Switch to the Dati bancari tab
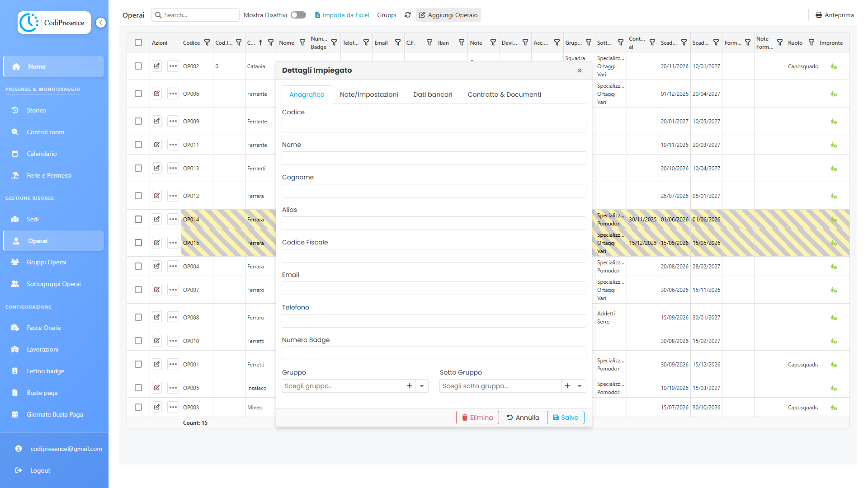Viewport: 868px width, 488px height. pos(433,94)
